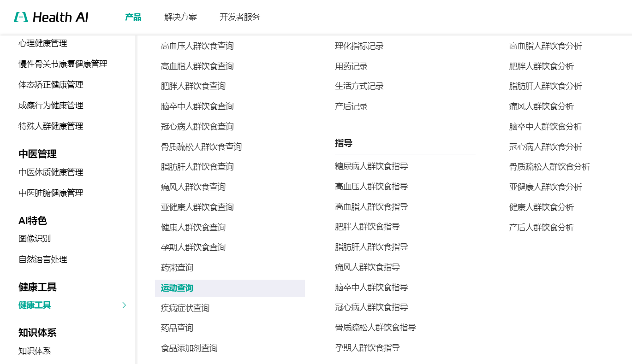Select 心理健康管理 in sidebar

[x=43, y=43]
